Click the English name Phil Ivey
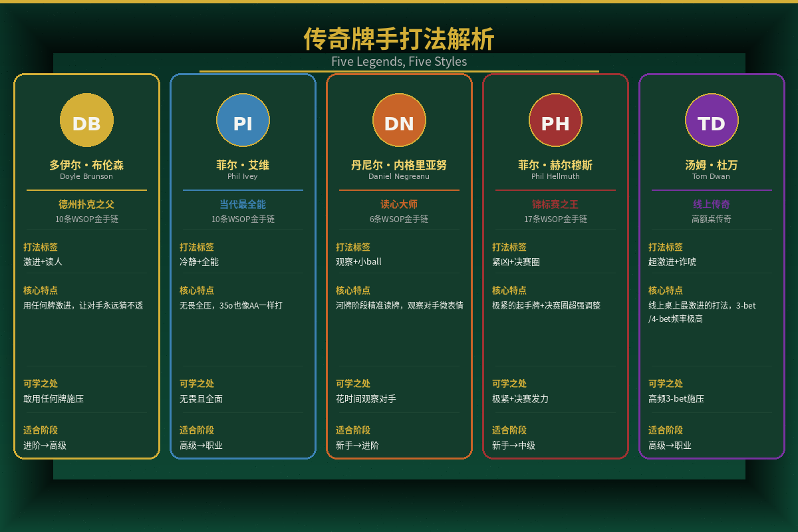 243,177
